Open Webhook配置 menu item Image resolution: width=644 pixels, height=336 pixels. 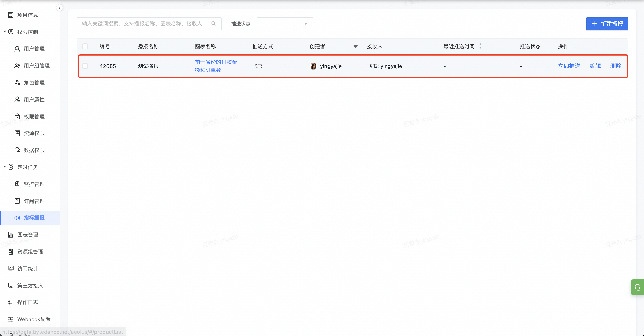pos(30,319)
